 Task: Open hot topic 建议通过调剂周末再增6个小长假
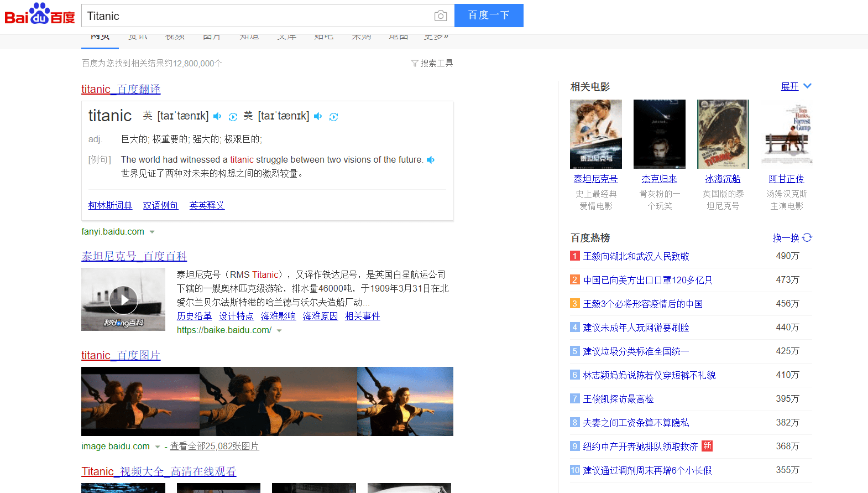(647, 470)
